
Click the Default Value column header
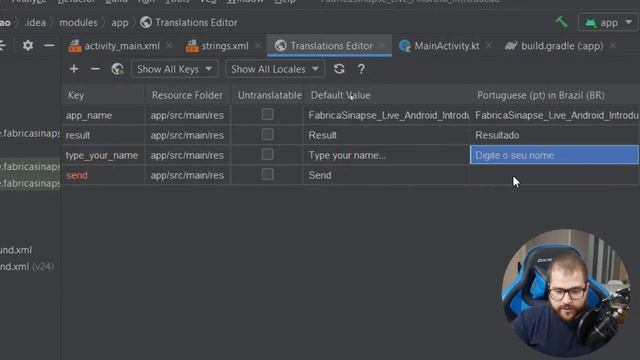pos(387,95)
